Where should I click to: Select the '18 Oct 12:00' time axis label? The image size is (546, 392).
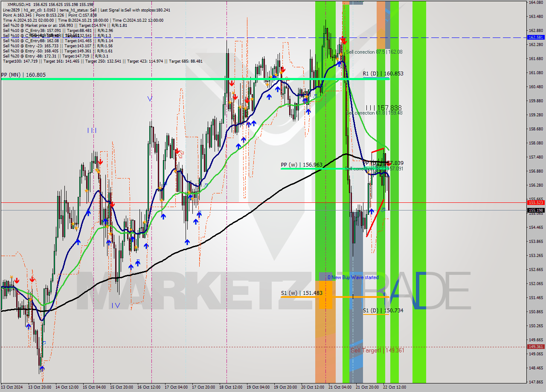tap(230, 387)
